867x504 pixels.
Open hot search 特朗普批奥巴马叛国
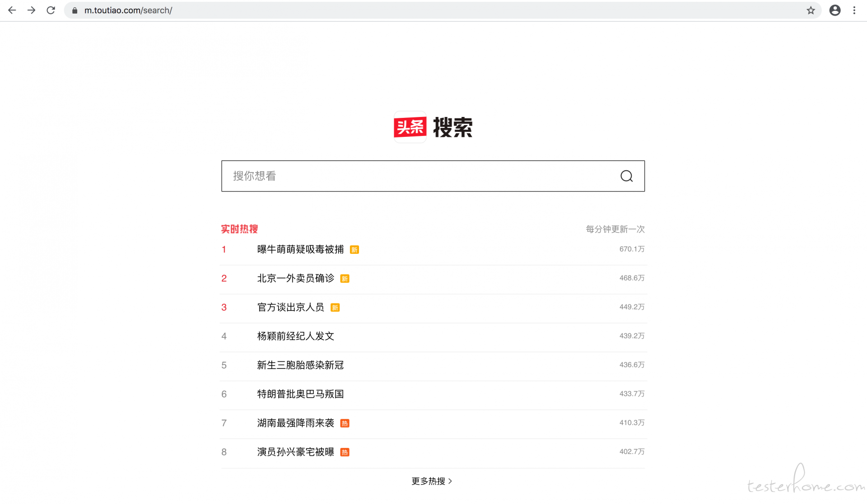tap(300, 394)
